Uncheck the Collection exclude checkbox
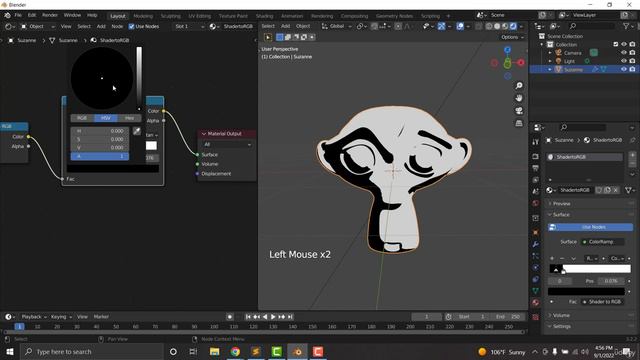This screenshot has height=360, width=640. (616, 44)
